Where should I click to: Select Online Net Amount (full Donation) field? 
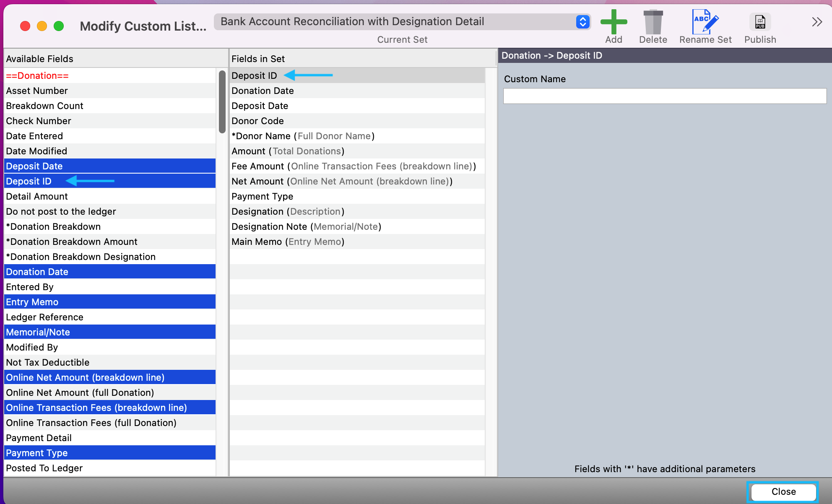[80, 393]
